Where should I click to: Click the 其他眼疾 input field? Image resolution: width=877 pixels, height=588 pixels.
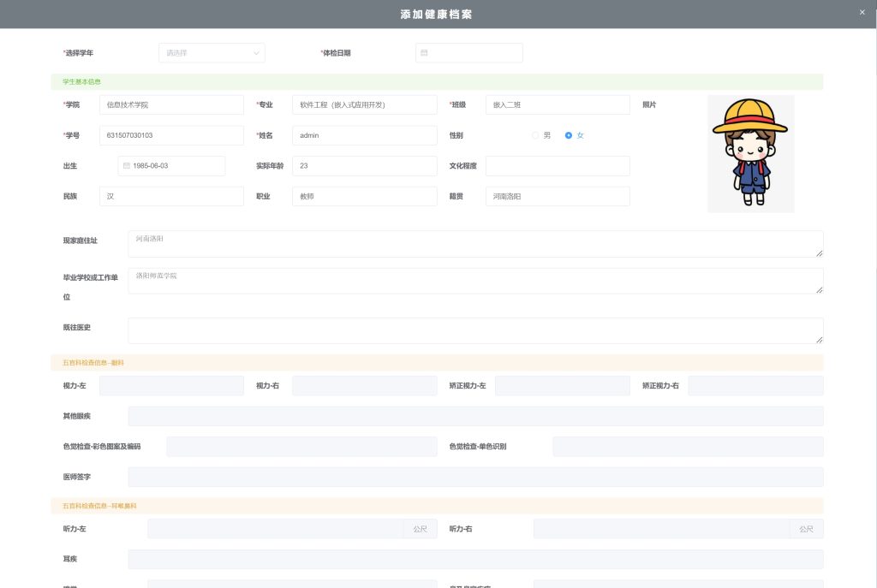475,417
